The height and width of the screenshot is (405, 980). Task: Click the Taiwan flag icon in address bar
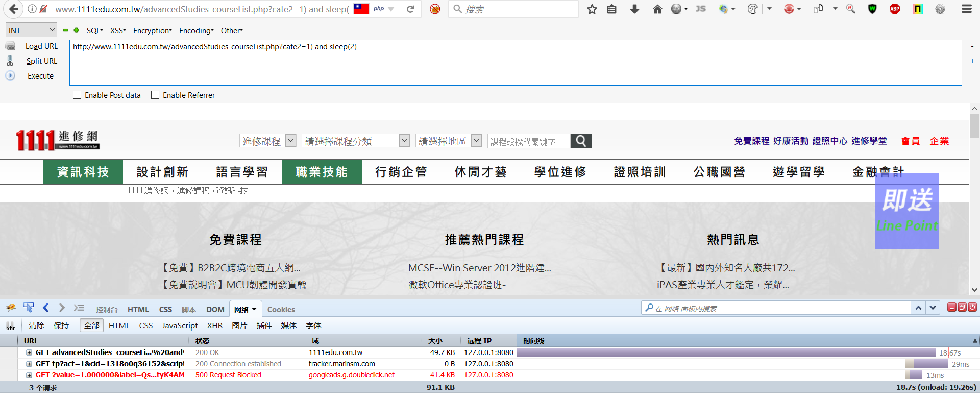[x=361, y=9]
